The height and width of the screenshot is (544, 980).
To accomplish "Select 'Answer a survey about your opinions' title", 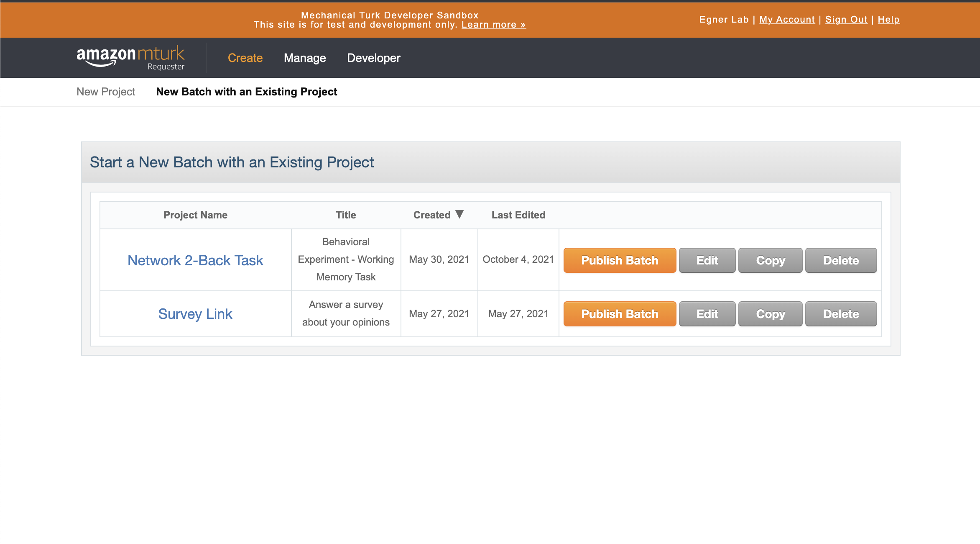I will tap(346, 313).
